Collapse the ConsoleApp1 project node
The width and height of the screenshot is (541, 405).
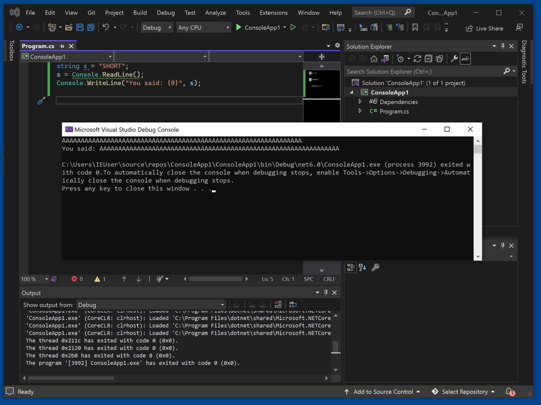tap(352, 92)
